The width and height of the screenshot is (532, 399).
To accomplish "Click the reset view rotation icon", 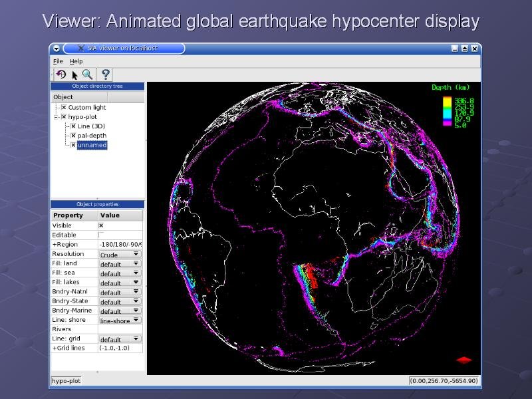I will click(61, 74).
